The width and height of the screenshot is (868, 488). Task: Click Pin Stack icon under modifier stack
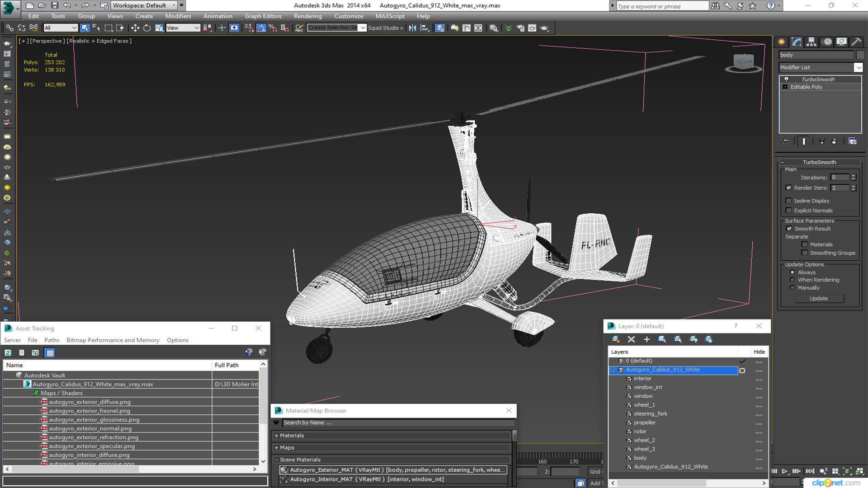pyautogui.click(x=786, y=141)
